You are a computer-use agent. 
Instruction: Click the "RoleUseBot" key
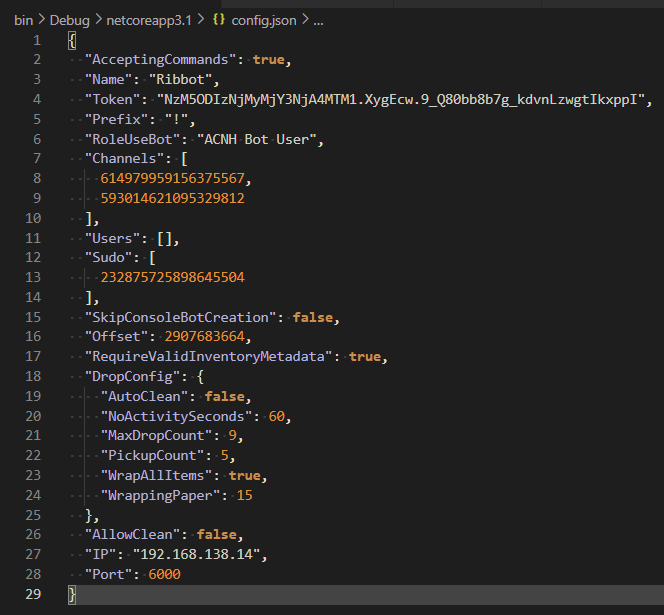point(133,139)
